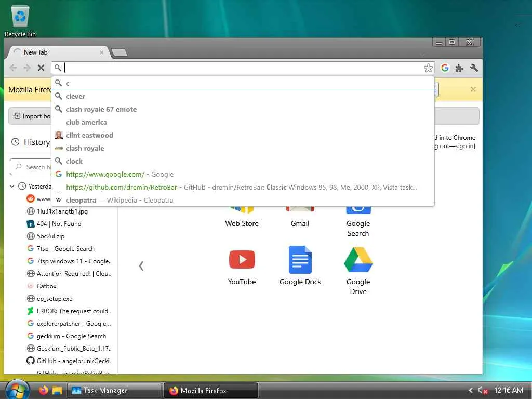532x399 pixels.
Task: Open the Google Docs app icon
Action: [x=300, y=260]
